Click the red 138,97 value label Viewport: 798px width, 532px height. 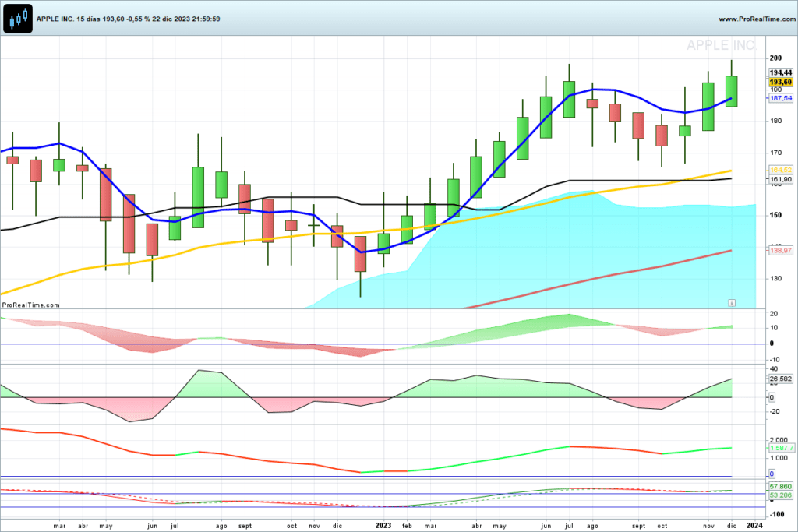(780, 250)
